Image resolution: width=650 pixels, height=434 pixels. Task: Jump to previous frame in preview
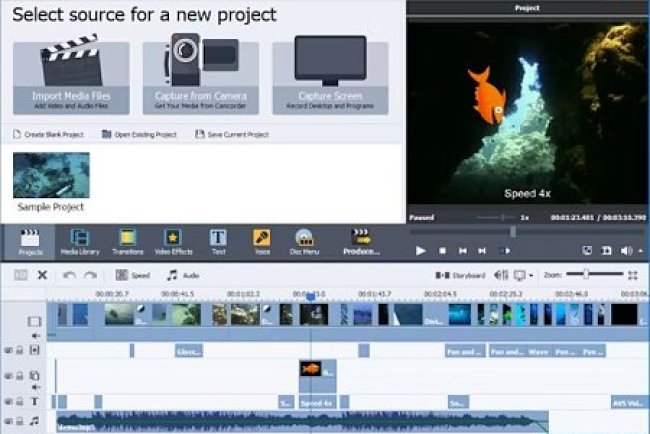click(463, 251)
